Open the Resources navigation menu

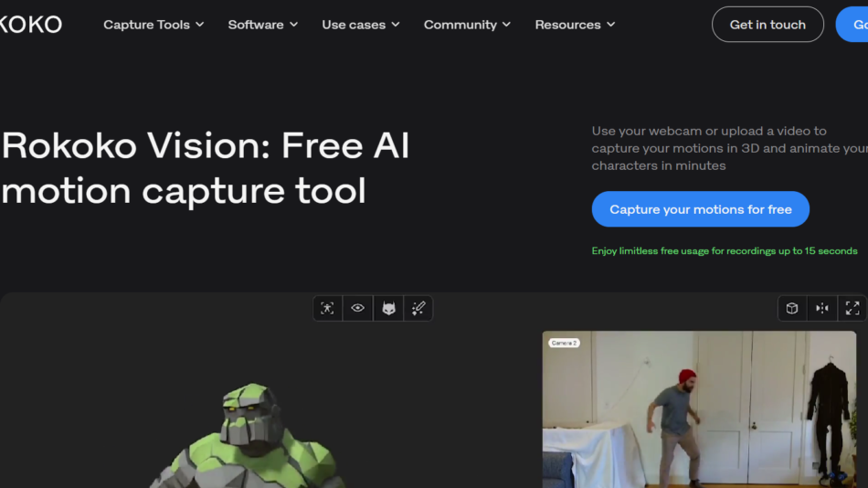point(575,25)
